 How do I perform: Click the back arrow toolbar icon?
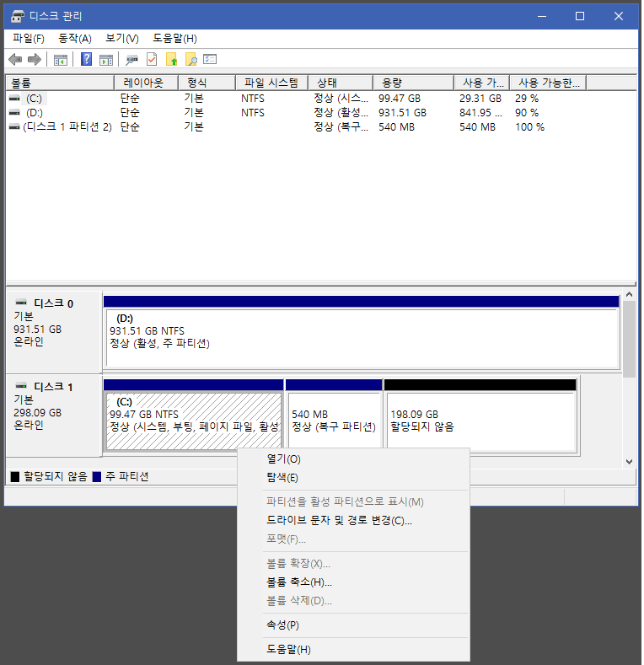[15, 59]
